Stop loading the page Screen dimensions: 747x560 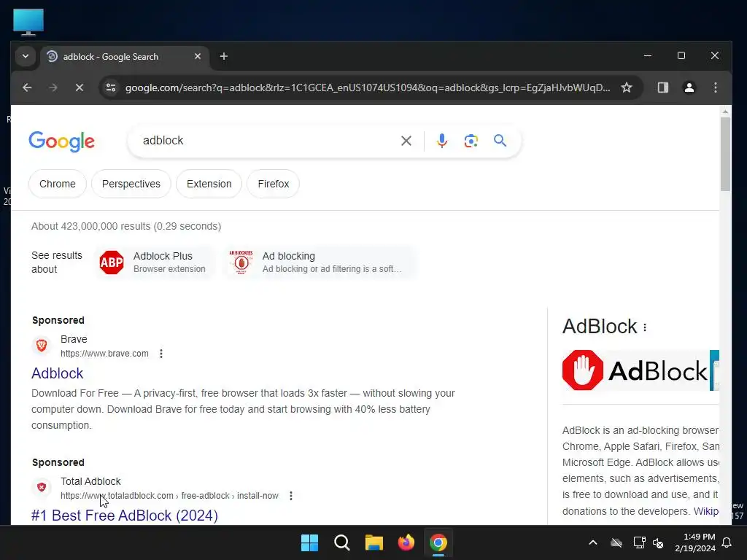(79, 87)
